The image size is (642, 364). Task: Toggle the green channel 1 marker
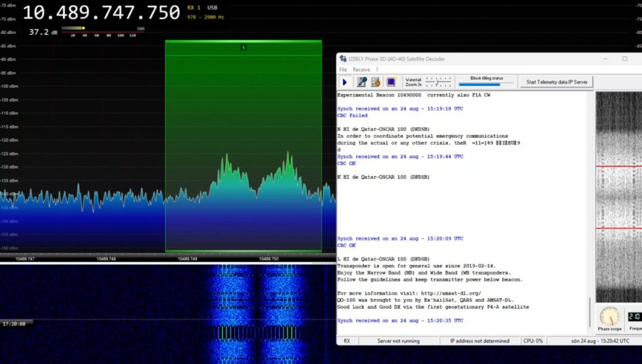click(243, 47)
